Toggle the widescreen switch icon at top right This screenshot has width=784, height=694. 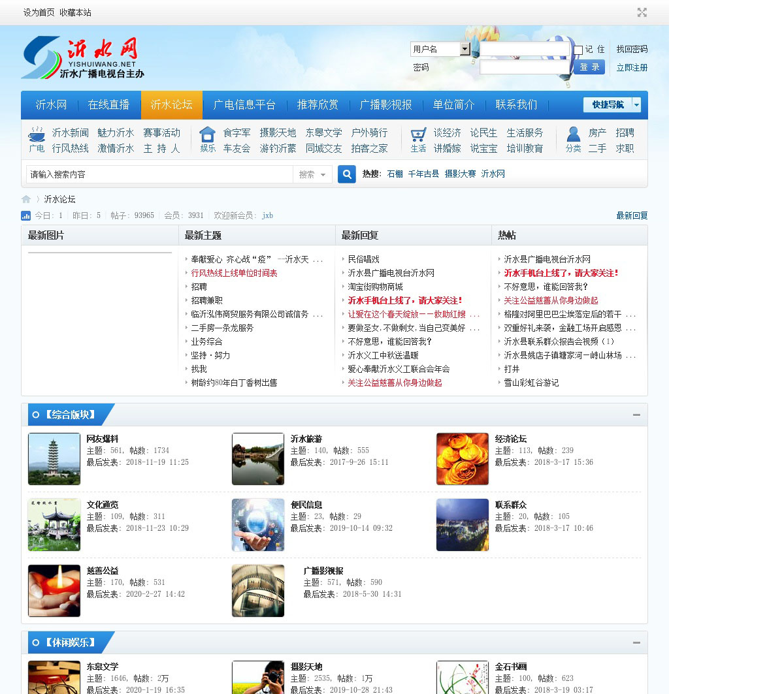click(x=642, y=12)
